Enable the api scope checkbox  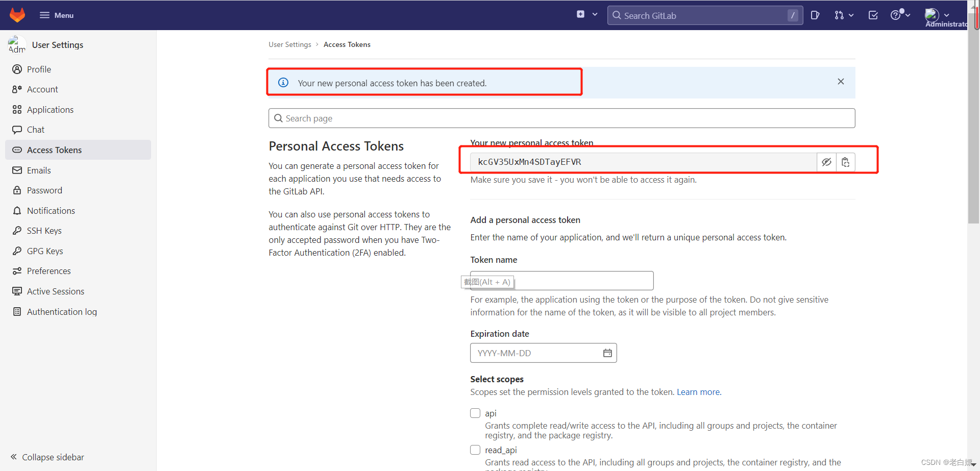pos(475,413)
